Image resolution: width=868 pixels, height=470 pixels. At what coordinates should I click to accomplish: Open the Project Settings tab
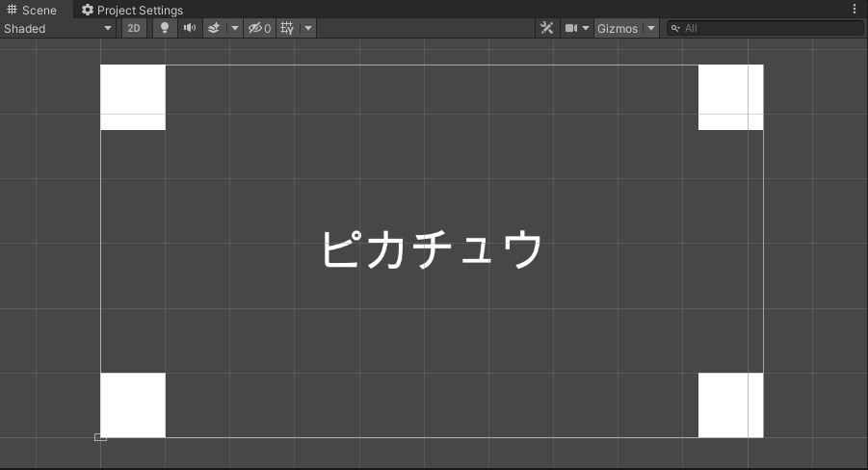point(132,10)
